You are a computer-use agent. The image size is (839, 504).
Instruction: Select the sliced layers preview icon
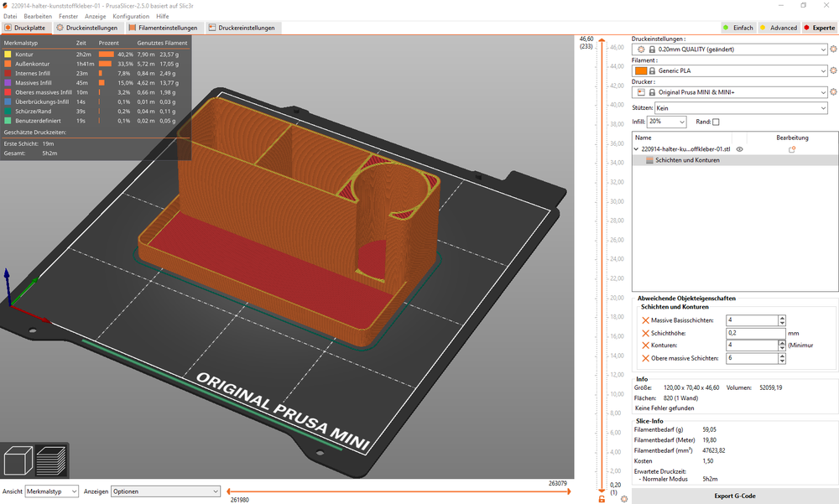click(52, 460)
